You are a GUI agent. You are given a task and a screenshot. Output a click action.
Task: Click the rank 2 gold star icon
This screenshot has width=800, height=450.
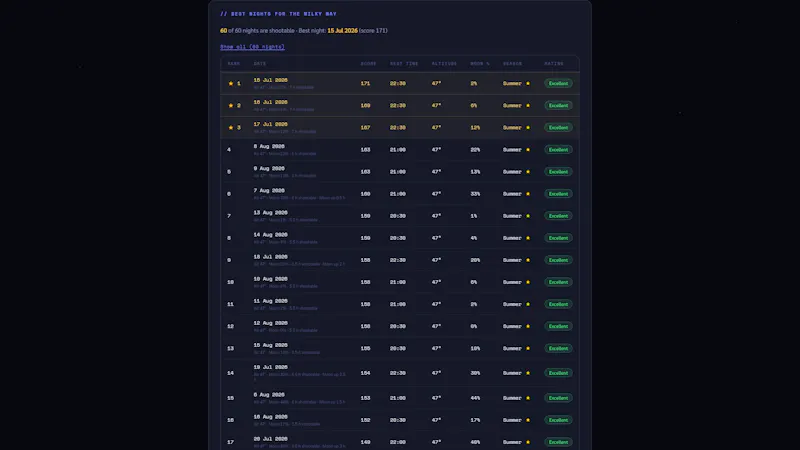(x=231, y=106)
